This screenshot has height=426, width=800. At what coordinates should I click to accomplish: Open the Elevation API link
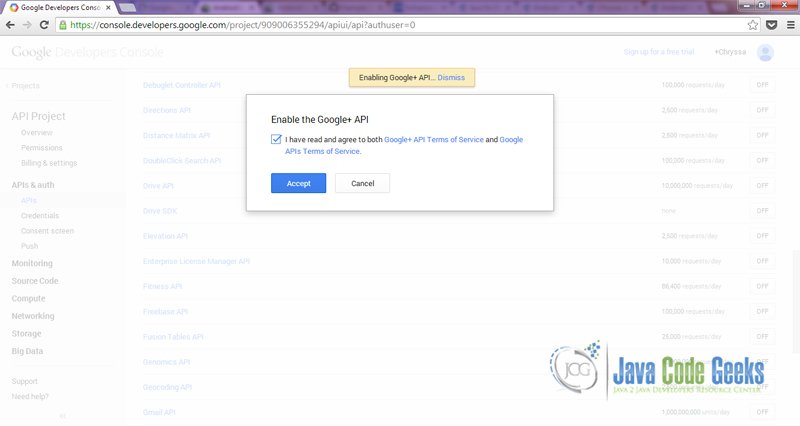pyautogui.click(x=165, y=236)
